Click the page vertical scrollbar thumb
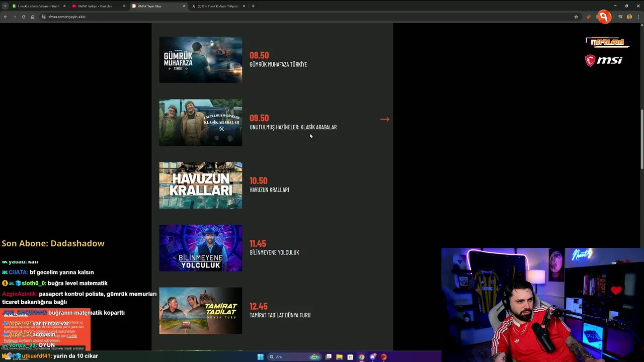The height and width of the screenshot is (362, 644). 641,139
